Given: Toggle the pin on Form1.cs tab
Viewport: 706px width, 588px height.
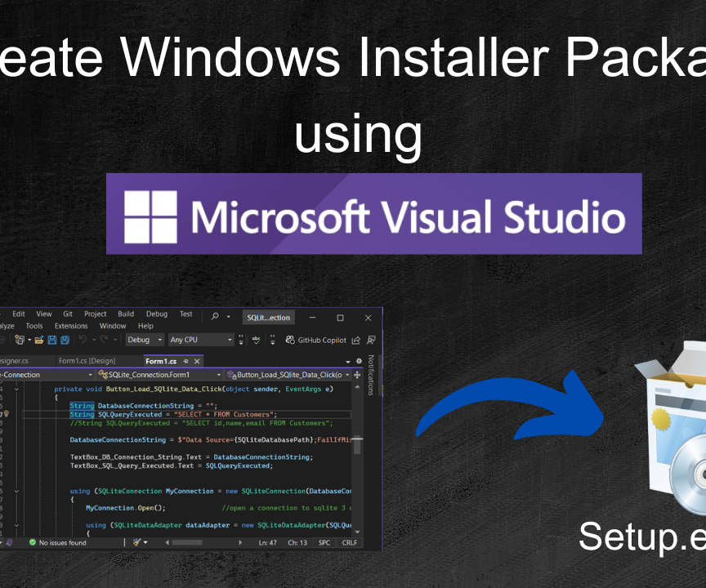Looking at the screenshot, I should (x=185, y=361).
